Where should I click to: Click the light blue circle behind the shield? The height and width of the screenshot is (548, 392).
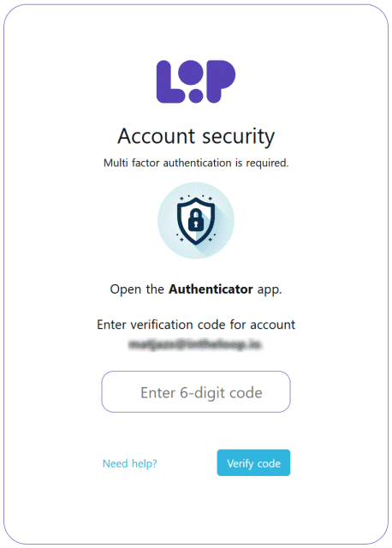196,221
